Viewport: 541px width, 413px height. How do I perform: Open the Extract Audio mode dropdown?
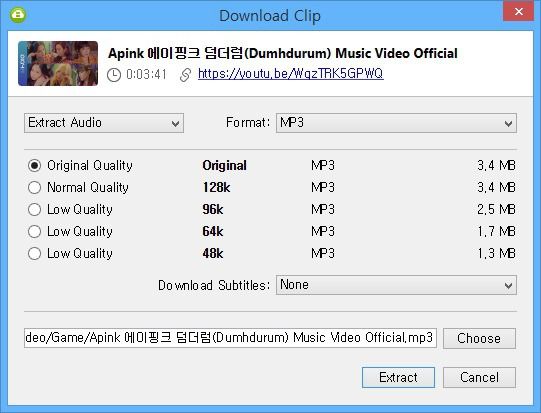(104, 123)
